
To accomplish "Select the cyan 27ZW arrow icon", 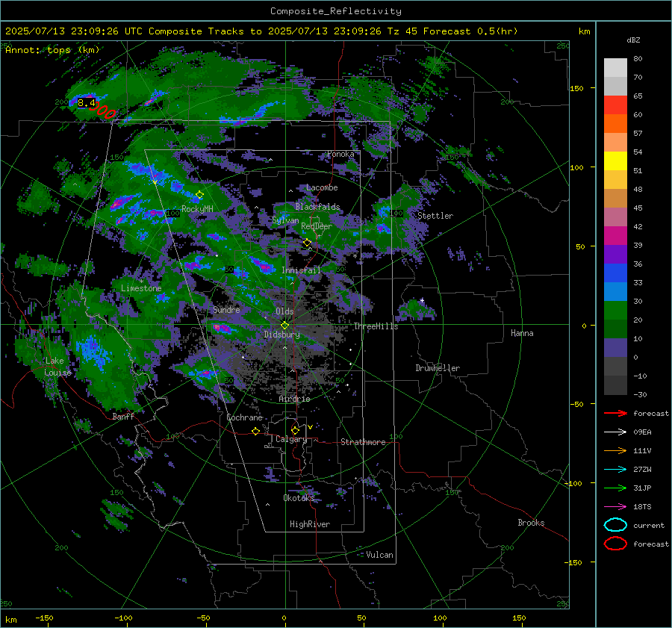I will tap(615, 470).
